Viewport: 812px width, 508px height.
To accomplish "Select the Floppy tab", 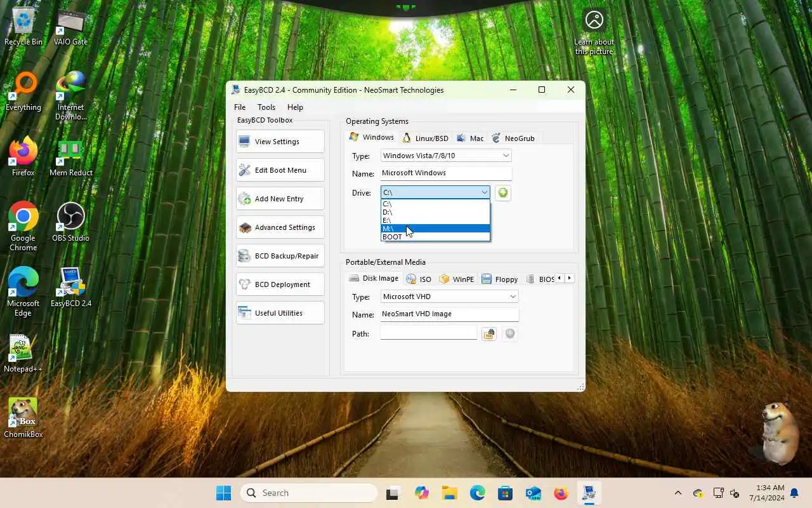I will coord(500,279).
